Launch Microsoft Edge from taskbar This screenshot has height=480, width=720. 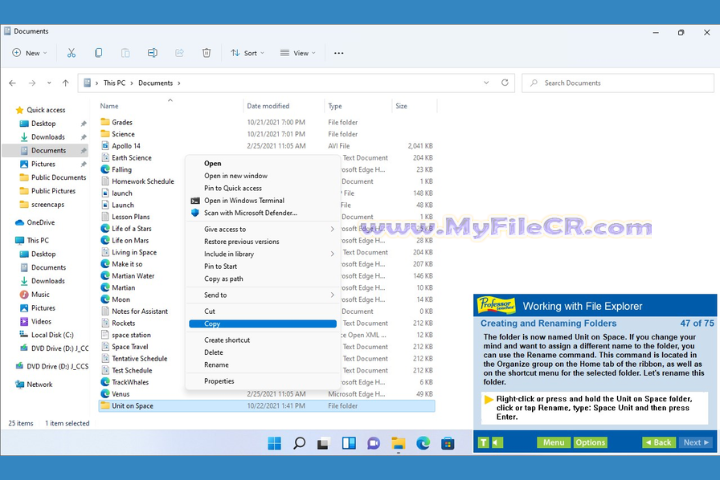pos(423,443)
